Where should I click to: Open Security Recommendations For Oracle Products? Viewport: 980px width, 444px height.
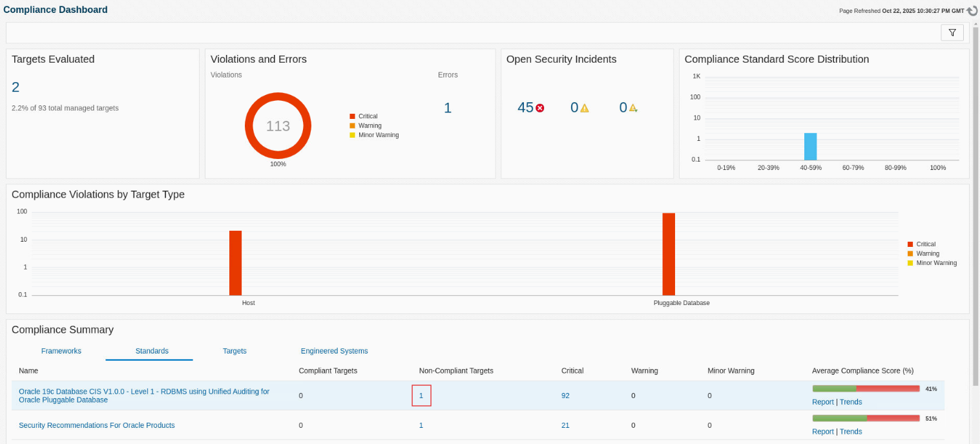coord(97,425)
